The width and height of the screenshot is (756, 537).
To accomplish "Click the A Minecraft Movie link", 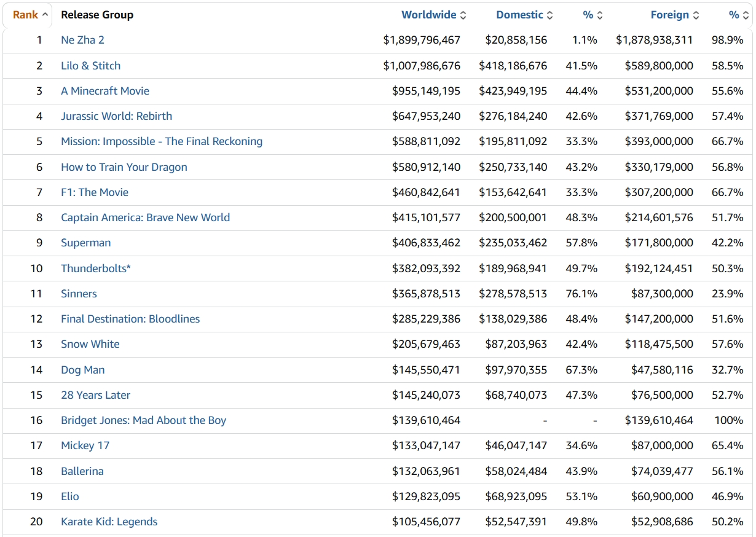I will [x=105, y=91].
